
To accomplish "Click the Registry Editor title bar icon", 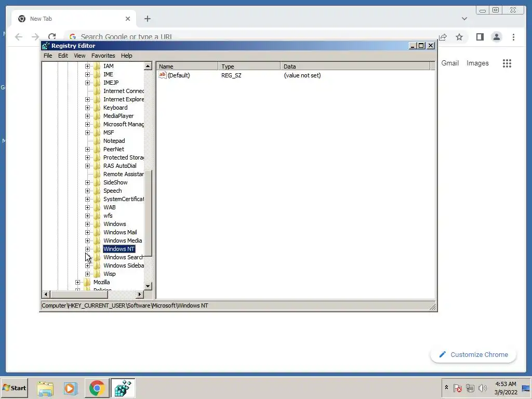I will [46, 46].
